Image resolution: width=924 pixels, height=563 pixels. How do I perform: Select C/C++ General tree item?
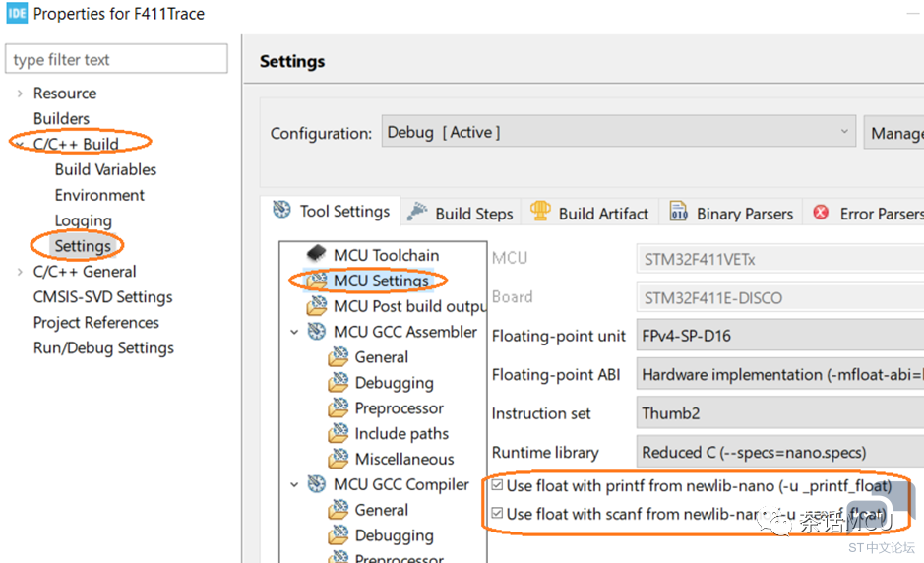tap(85, 272)
